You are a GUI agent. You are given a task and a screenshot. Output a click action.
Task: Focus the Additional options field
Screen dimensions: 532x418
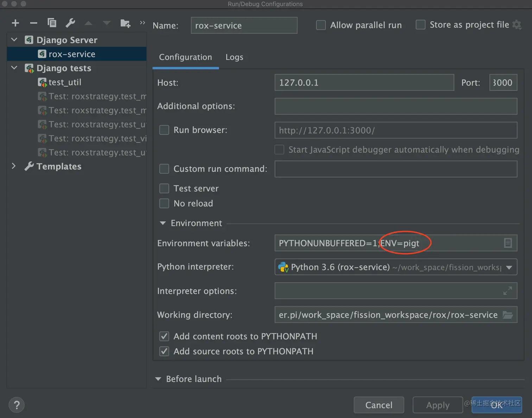396,106
